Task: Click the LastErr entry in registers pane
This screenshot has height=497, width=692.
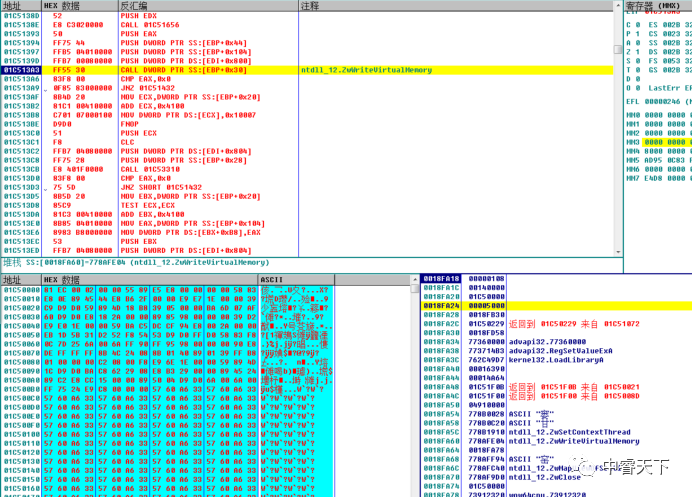Action: coord(670,88)
